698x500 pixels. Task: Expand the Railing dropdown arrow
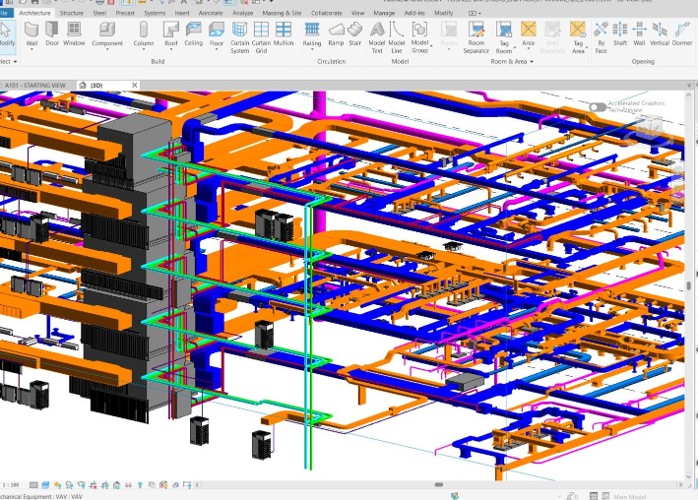[x=312, y=49]
